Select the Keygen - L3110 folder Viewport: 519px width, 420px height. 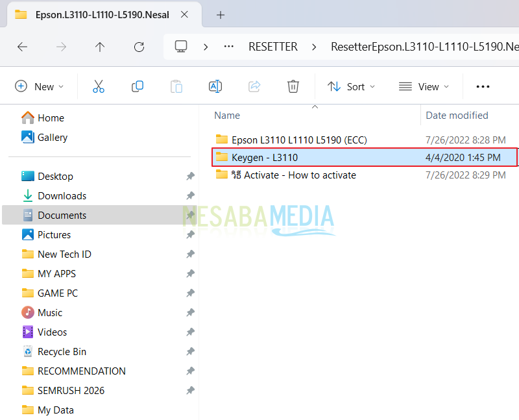pyautogui.click(x=265, y=157)
